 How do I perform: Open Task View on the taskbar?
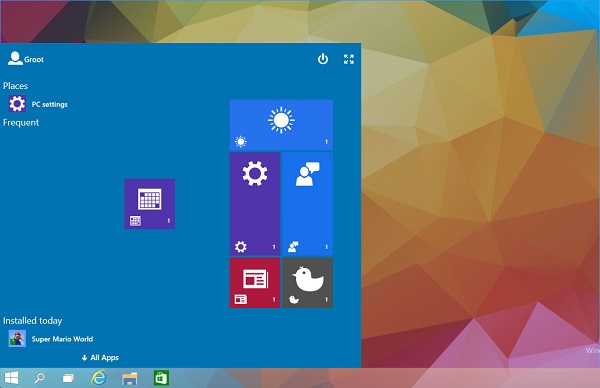point(68,378)
